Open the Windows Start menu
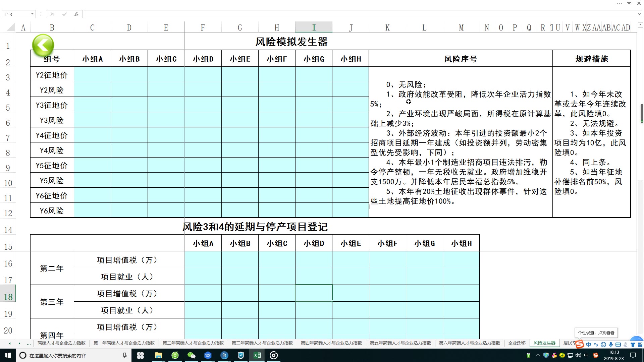Screen dimensions: 644x362 [8, 355]
